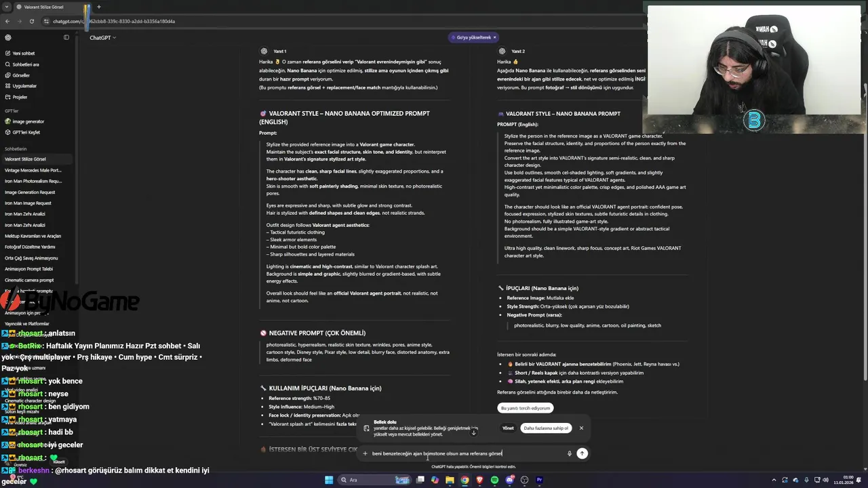Click Daha fazlasına sahip ol button

546,428
